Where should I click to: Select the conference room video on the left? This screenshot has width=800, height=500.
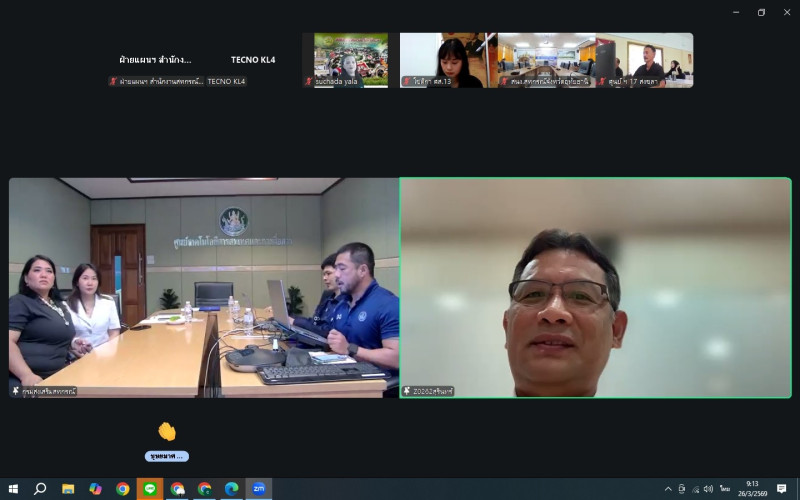204,288
